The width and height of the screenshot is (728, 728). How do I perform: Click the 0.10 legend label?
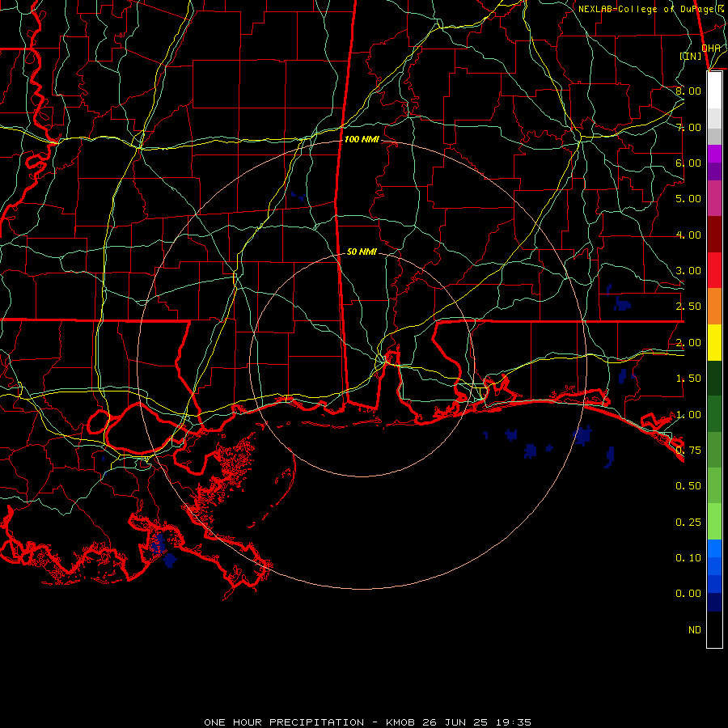click(x=688, y=558)
